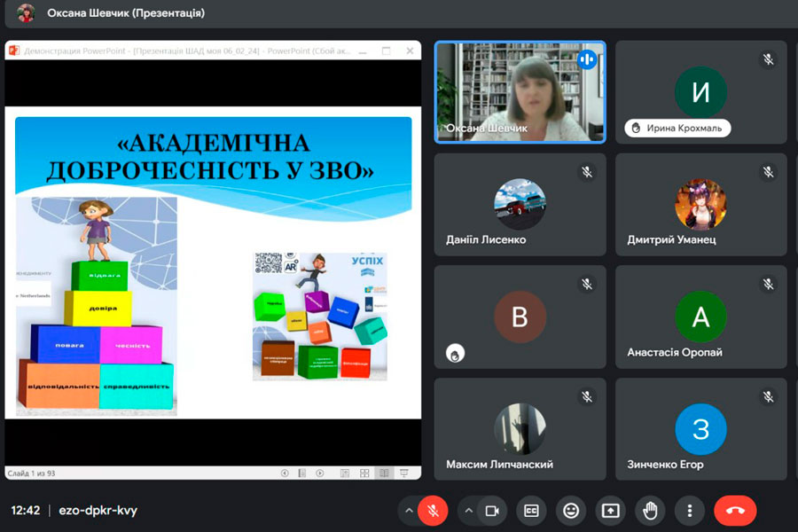Click muted mic icon on Данііл Лисенко tile
Viewport: 798px width, 532px height.
[x=587, y=172]
